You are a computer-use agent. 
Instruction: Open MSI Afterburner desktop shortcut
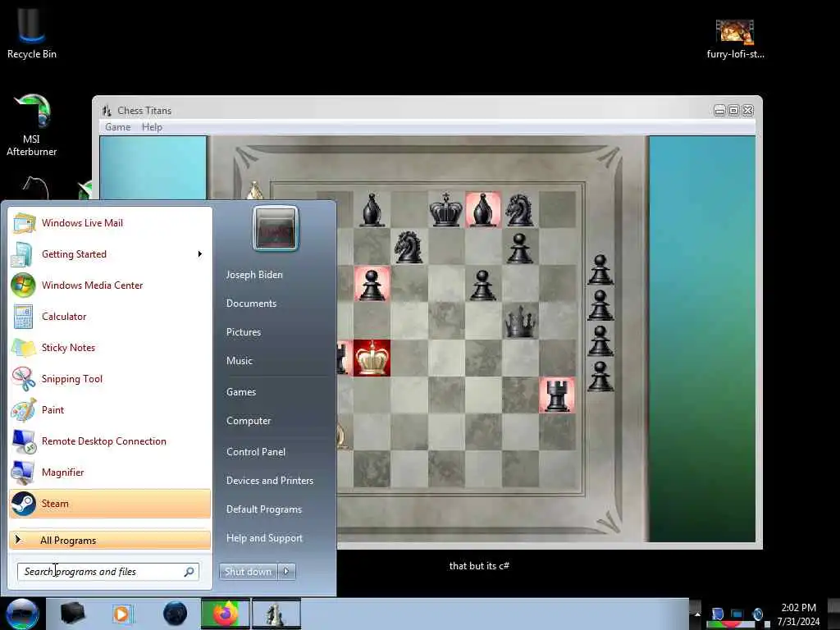[x=32, y=126]
